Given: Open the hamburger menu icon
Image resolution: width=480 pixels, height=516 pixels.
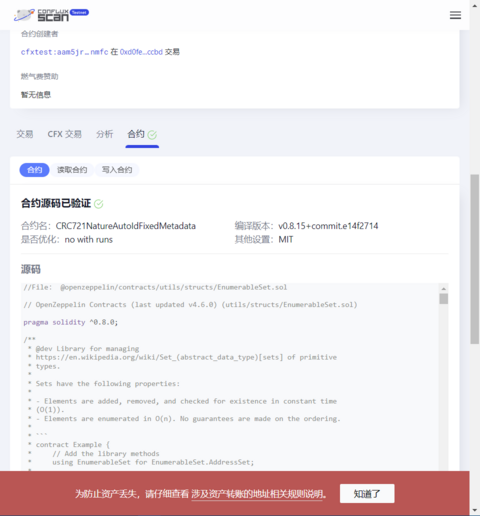Looking at the screenshot, I should click(455, 15).
